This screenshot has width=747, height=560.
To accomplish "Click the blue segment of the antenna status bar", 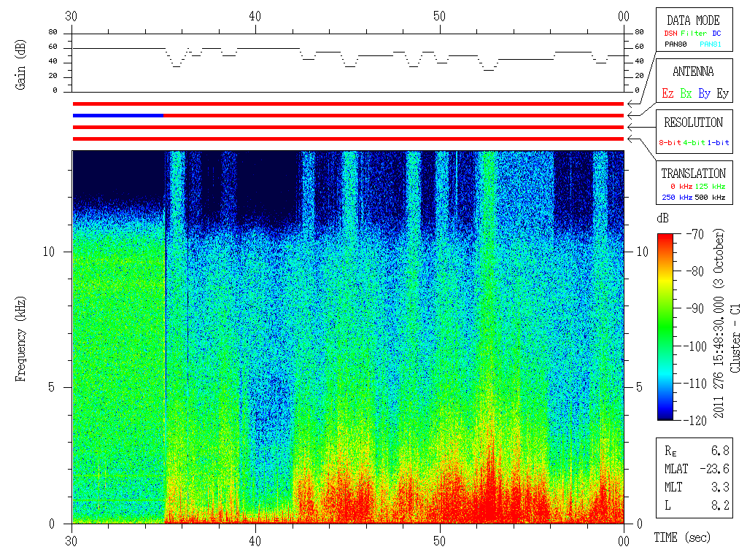I will pos(118,116).
